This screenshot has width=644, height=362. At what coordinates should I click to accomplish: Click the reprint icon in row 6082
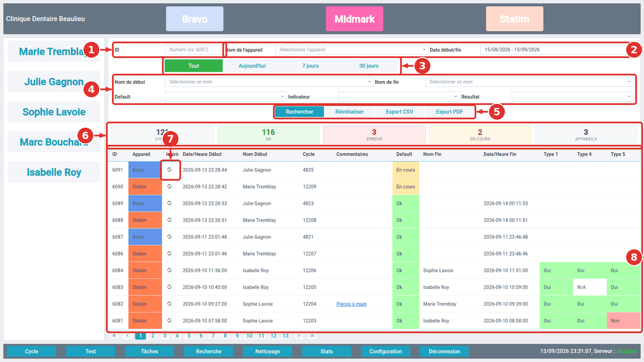point(169,304)
